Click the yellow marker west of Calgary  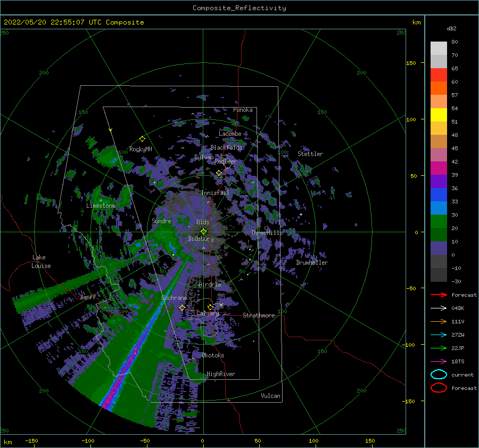[182, 307]
